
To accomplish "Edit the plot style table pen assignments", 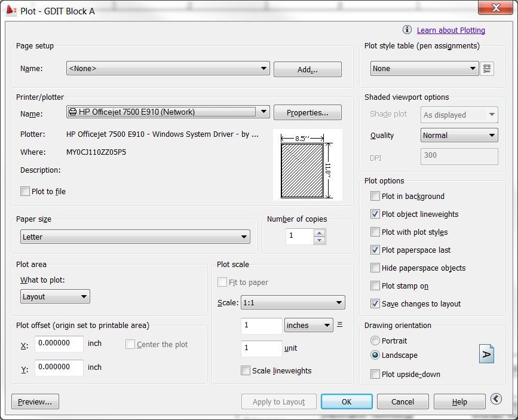I will pos(487,68).
